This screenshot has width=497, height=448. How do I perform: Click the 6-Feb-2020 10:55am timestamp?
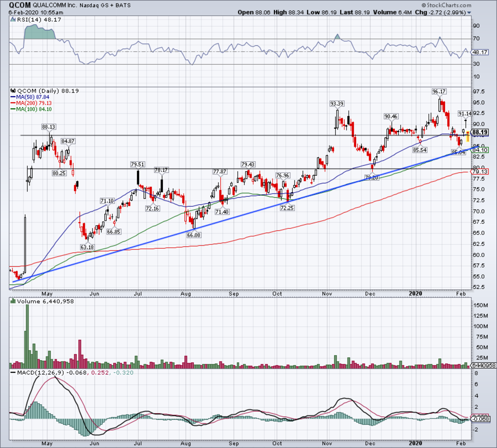coord(36,12)
